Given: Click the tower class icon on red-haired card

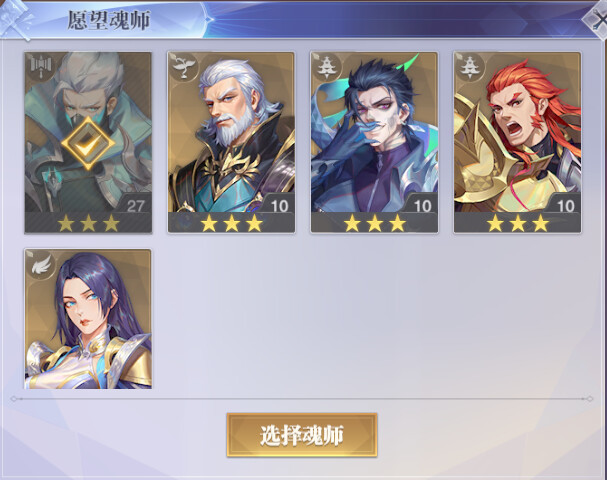Looking at the screenshot, I should pyautogui.click(x=469, y=66).
